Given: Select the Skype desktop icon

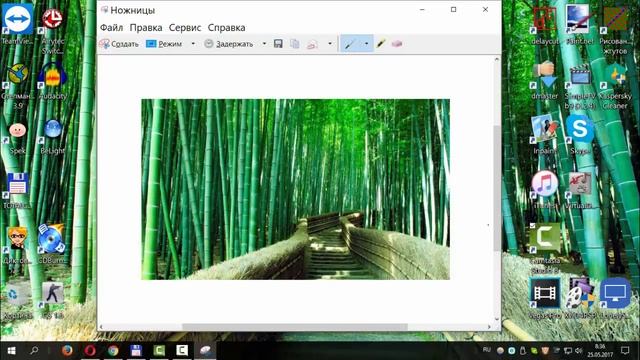Looking at the screenshot, I should point(580,135).
